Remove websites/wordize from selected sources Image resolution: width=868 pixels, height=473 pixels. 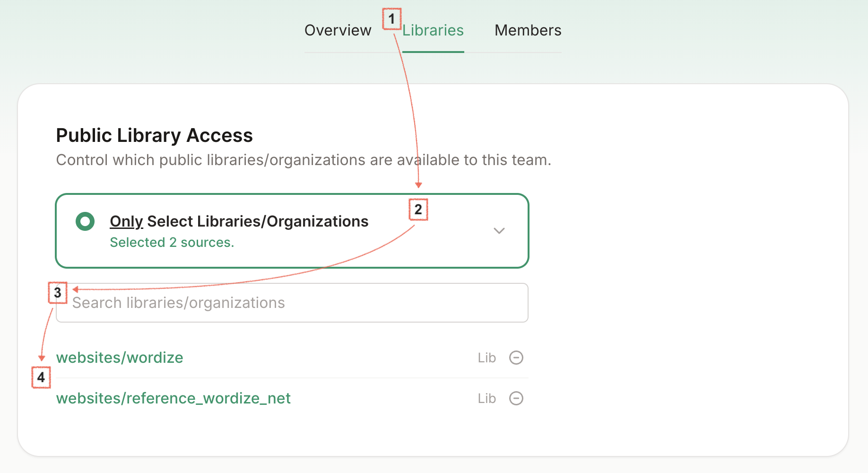pos(517,358)
